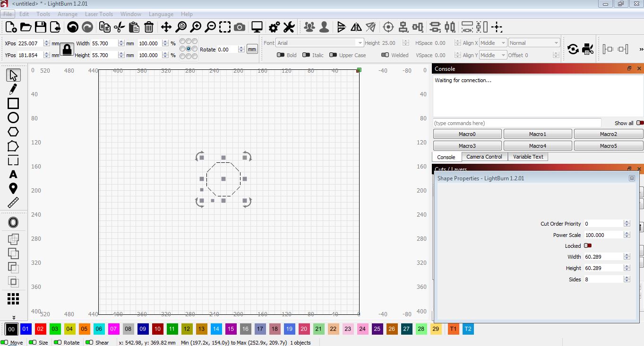Select the Offset Shapes tool
Viewport: 644px width, 346px height.
pos(13,223)
